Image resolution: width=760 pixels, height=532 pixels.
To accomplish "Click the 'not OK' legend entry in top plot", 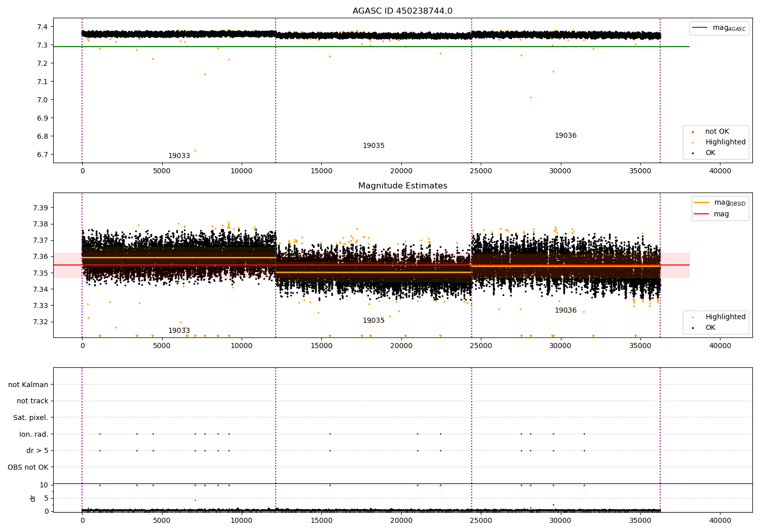I will pos(717,132).
